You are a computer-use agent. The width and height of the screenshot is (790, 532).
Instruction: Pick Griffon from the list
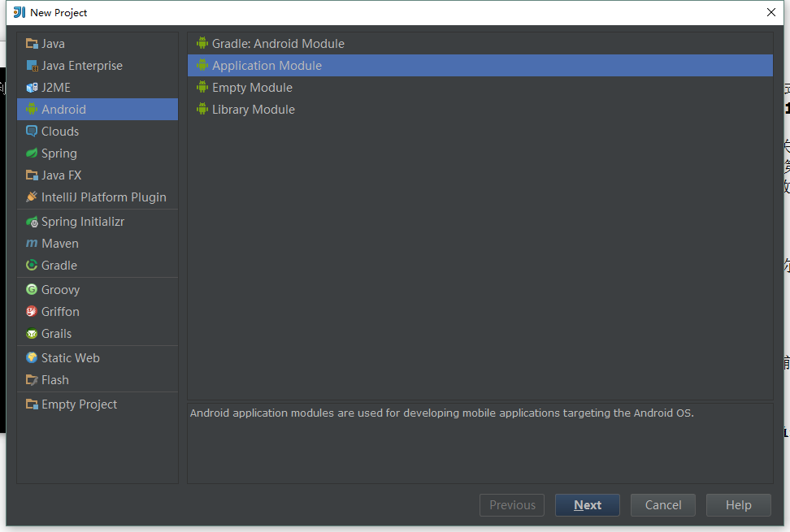click(x=98, y=312)
